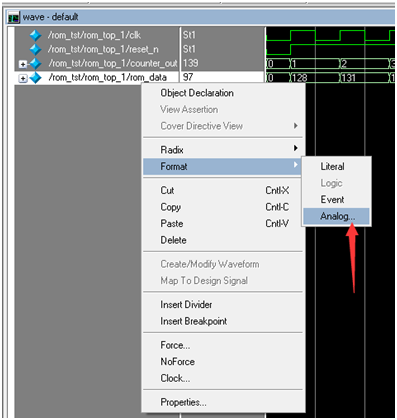The width and height of the screenshot is (397, 420).
Task: Click the 'wave - default' window title
Action: (50, 17)
